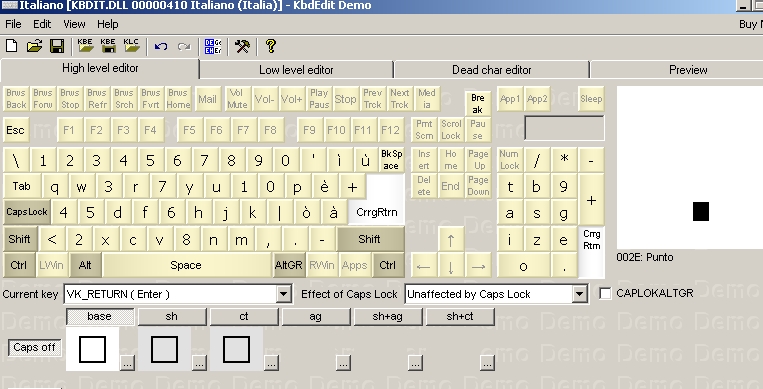Open the hammer tools icon

click(x=242, y=46)
